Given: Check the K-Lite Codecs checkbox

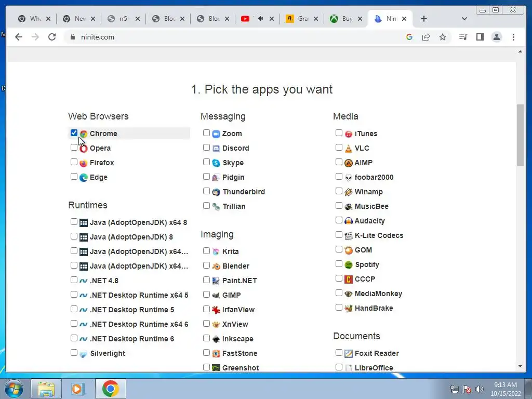Looking at the screenshot, I should point(339,234).
